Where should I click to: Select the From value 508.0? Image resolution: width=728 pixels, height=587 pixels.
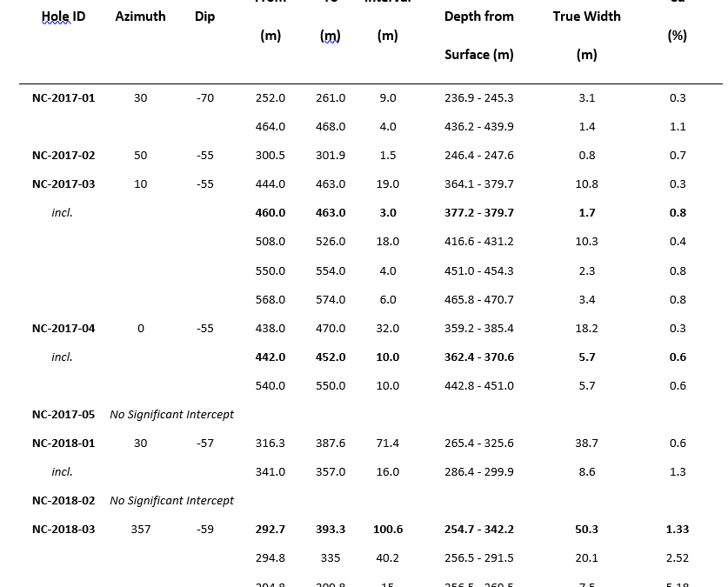tap(270, 241)
